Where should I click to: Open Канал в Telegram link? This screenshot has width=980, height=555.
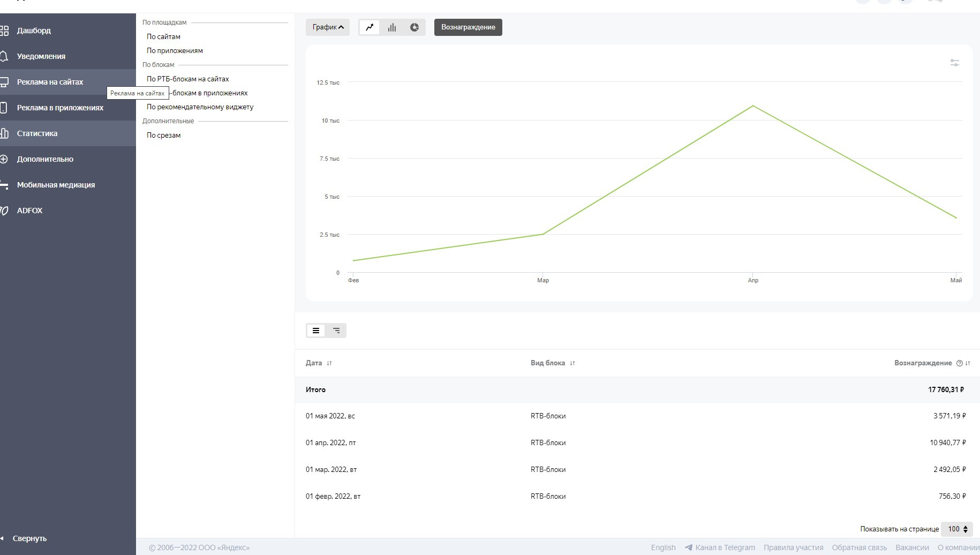720,547
